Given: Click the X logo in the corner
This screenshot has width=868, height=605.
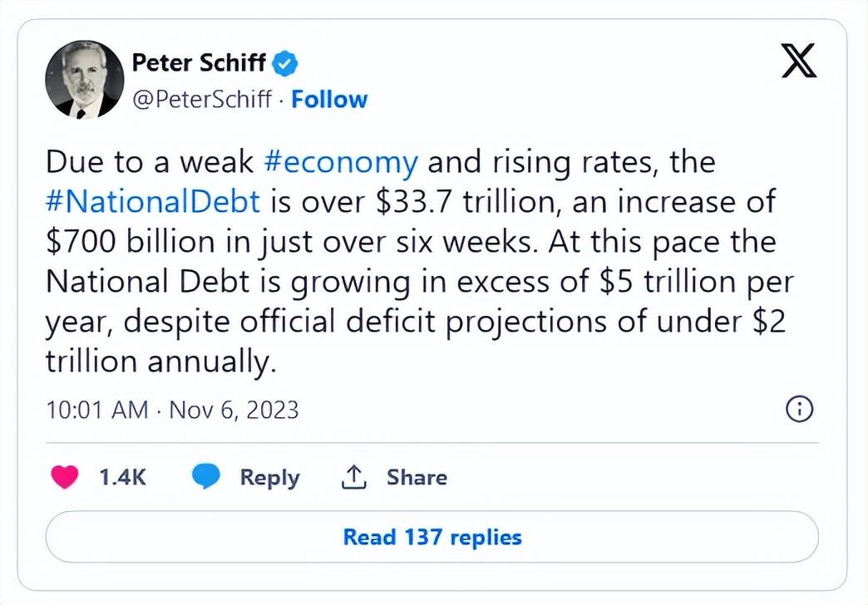Looking at the screenshot, I should tap(799, 61).
